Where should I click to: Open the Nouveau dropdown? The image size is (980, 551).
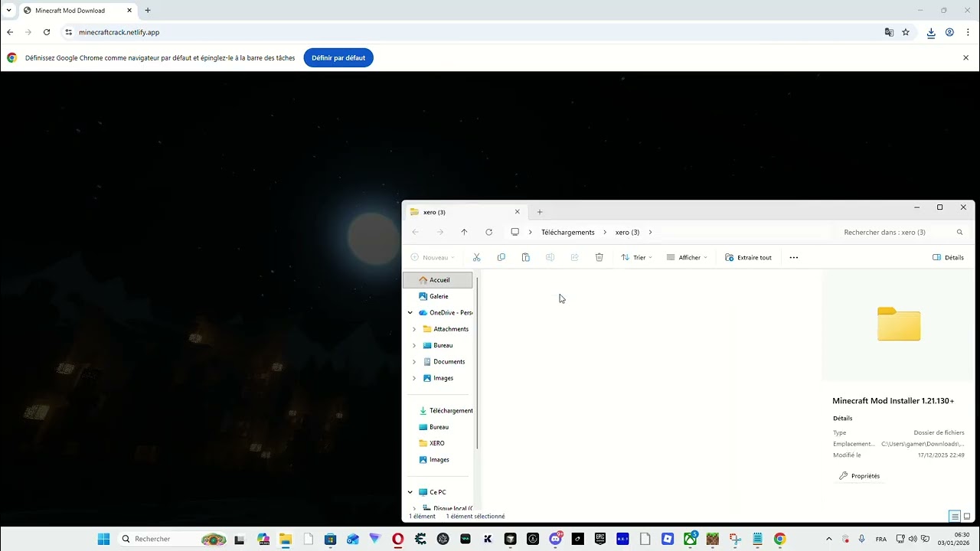[x=433, y=257]
